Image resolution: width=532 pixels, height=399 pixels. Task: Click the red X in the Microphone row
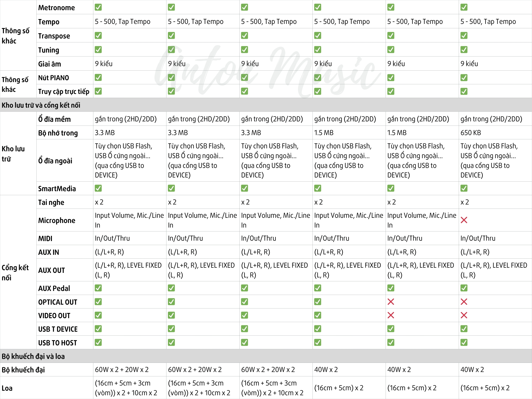coord(464,220)
